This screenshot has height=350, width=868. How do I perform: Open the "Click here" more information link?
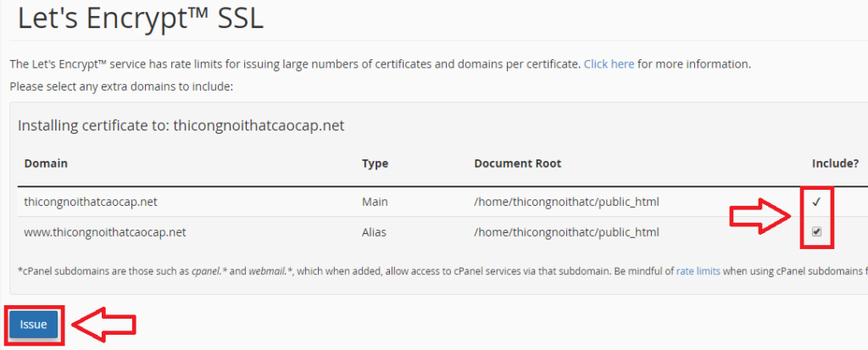[x=609, y=64]
